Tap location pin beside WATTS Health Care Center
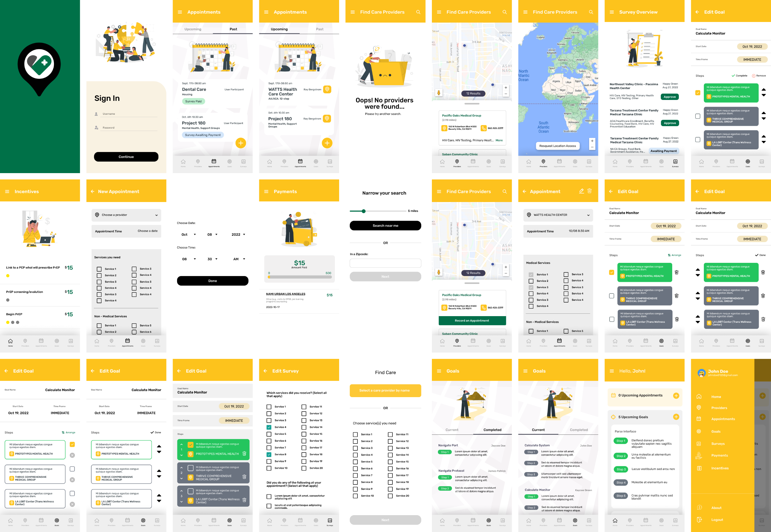Image resolution: width=771 pixels, height=532 pixels. tap(327, 89)
